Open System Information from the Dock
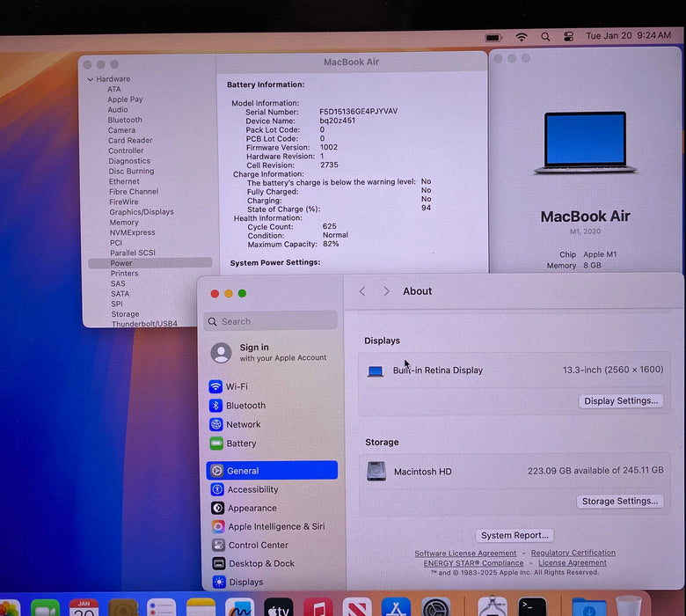 click(x=493, y=607)
